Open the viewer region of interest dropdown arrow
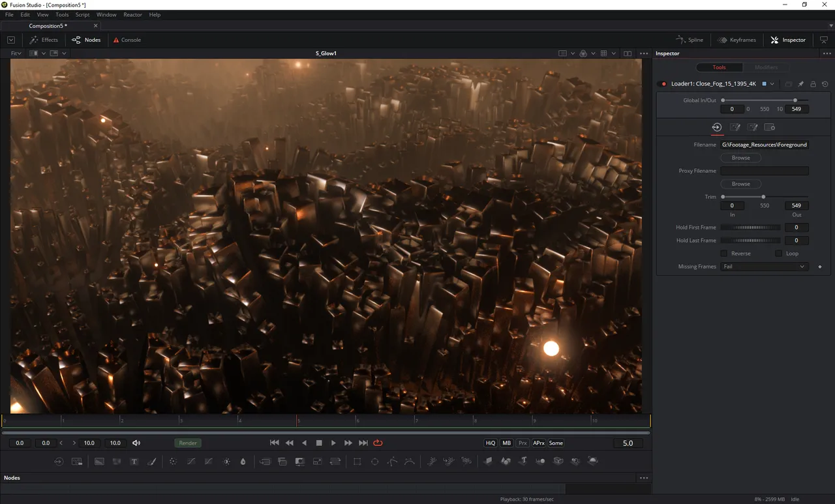 click(573, 53)
